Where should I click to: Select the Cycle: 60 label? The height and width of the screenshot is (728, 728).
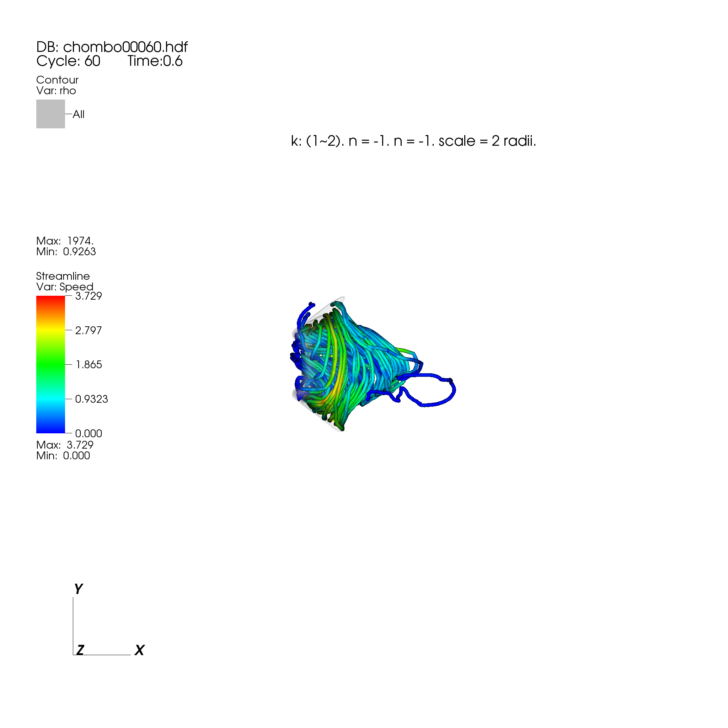(x=68, y=61)
